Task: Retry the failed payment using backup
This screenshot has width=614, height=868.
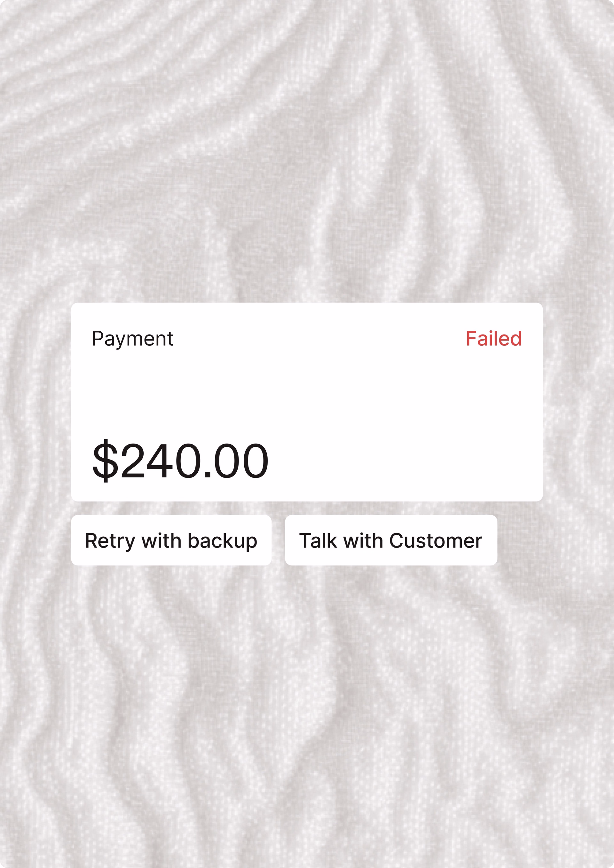Action: pos(171,540)
